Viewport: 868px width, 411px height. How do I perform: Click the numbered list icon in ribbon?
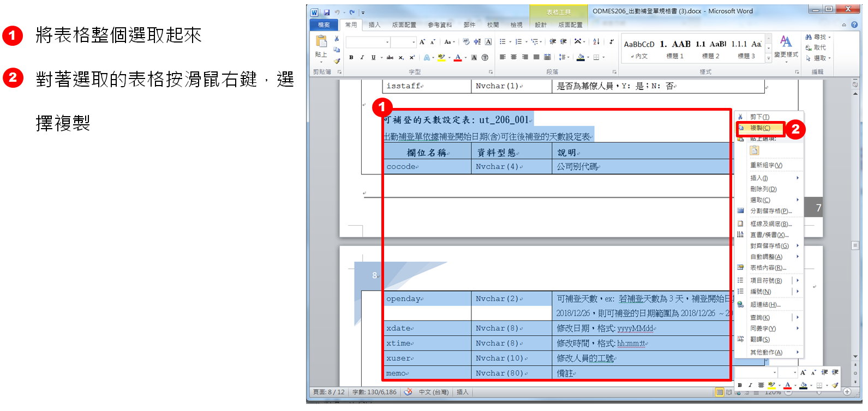[x=518, y=41]
